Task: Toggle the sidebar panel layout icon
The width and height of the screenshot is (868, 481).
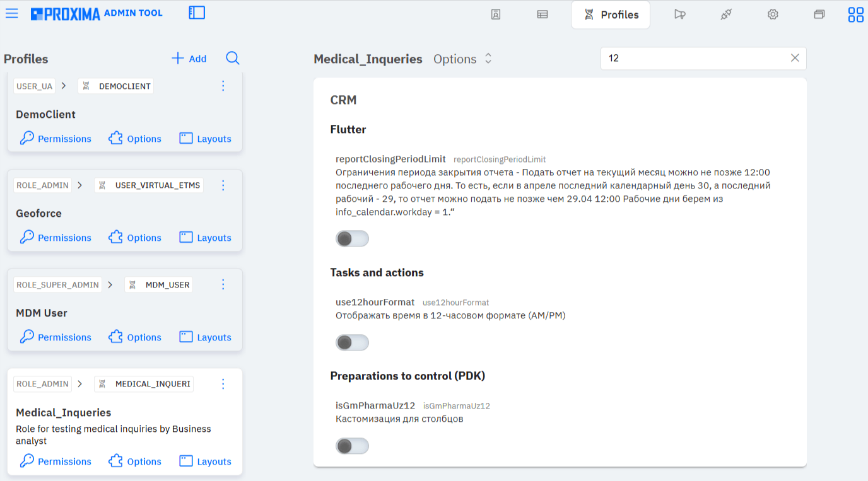Action: (197, 13)
